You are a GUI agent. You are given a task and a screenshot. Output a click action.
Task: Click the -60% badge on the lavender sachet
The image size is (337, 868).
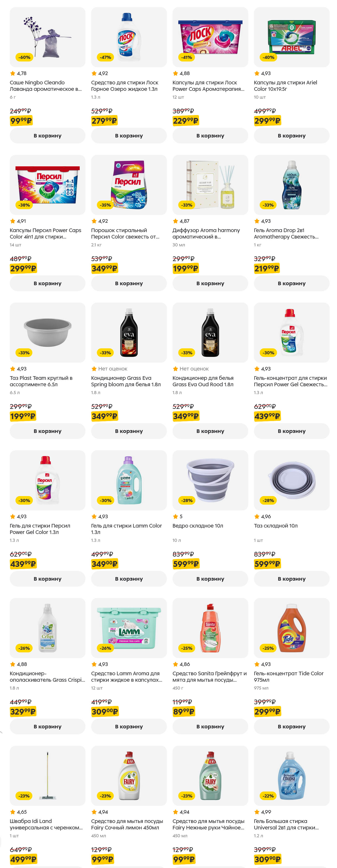click(24, 57)
